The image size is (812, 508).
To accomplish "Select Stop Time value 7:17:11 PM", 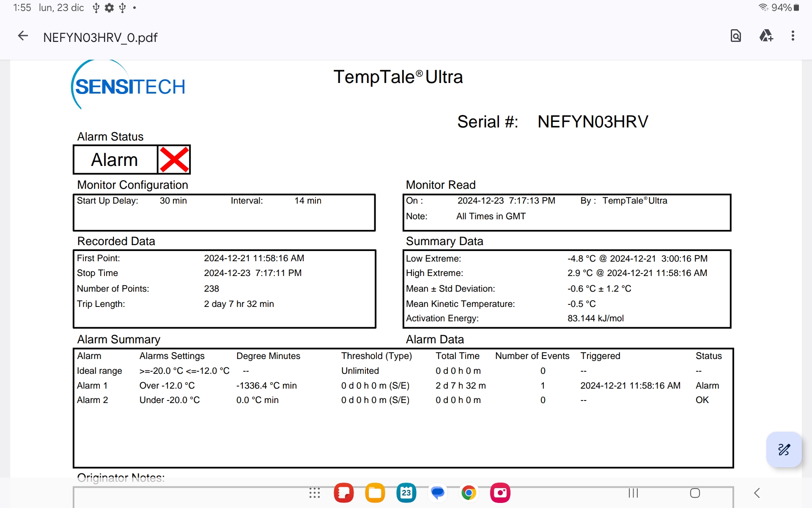I will pos(252,273).
